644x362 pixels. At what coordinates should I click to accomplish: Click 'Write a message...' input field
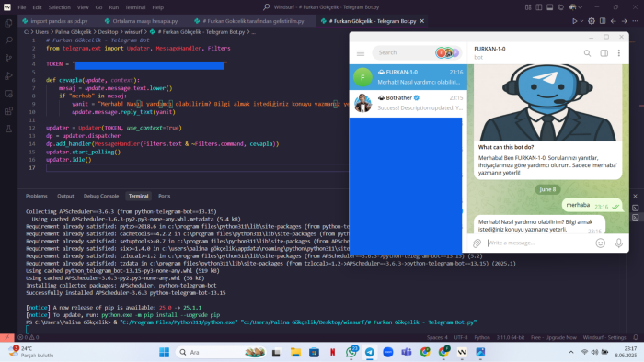tap(538, 243)
